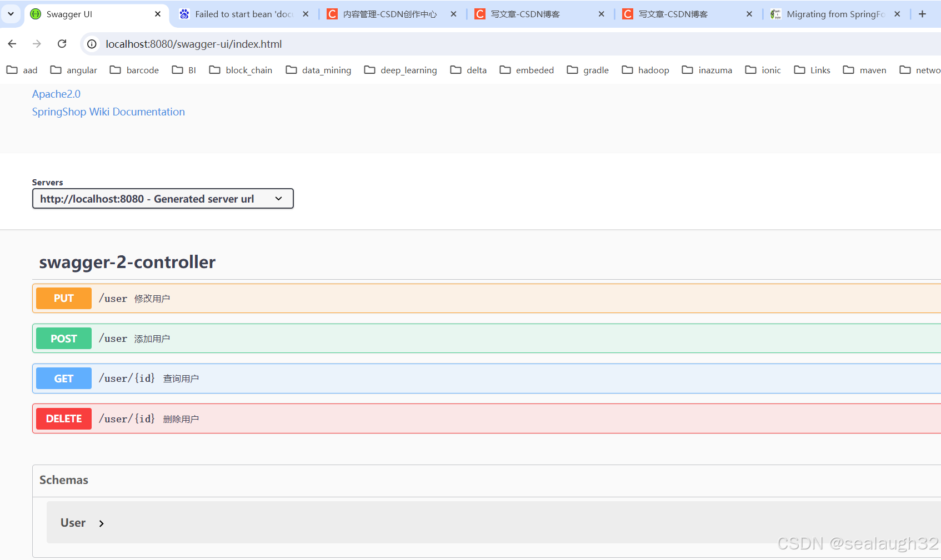Viewport: 941px width, 560px height.
Task: Open a new browser tab with plus
Action: (x=923, y=14)
